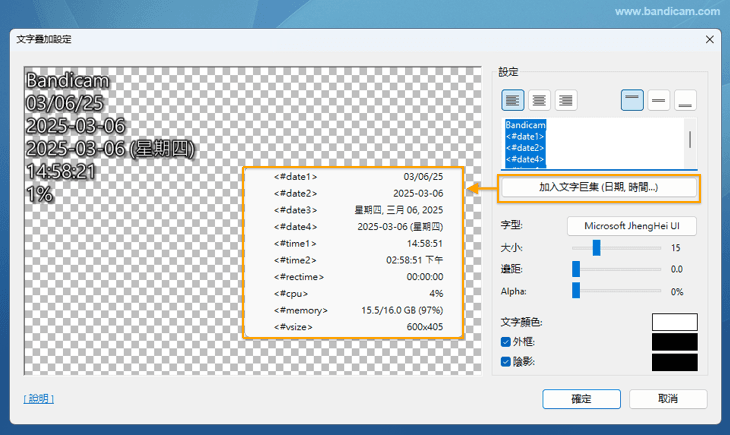
Task: Open the white 文字顏色 color swatch
Action: [x=674, y=322]
